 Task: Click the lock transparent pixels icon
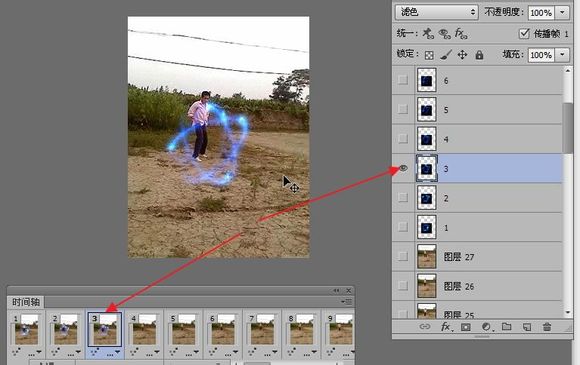pyautogui.click(x=429, y=55)
